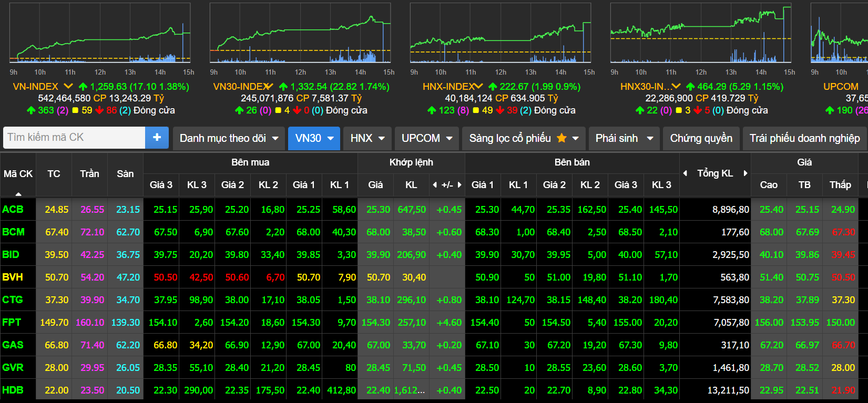
Task: Click BCM reference price 67.40
Action: point(57,232)
